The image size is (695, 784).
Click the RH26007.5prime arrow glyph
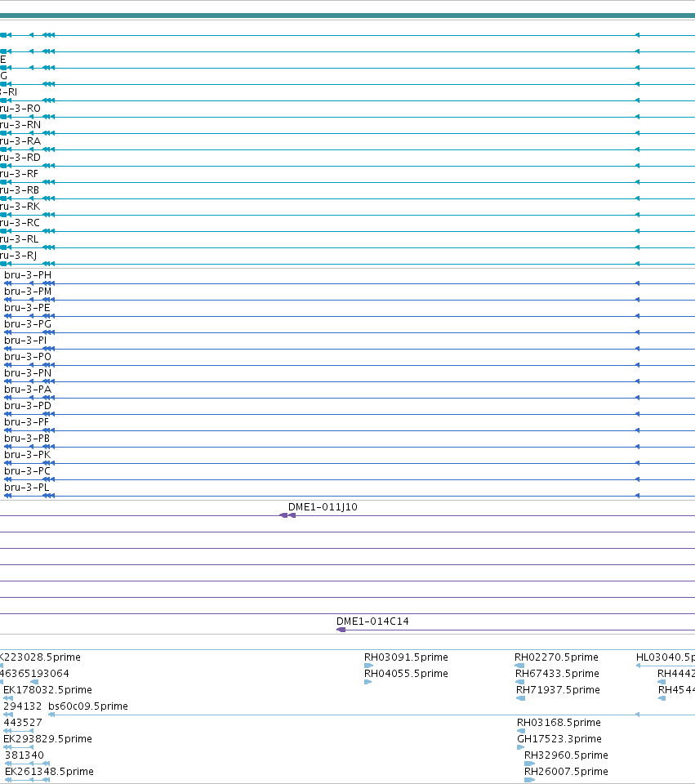point(529,780)
